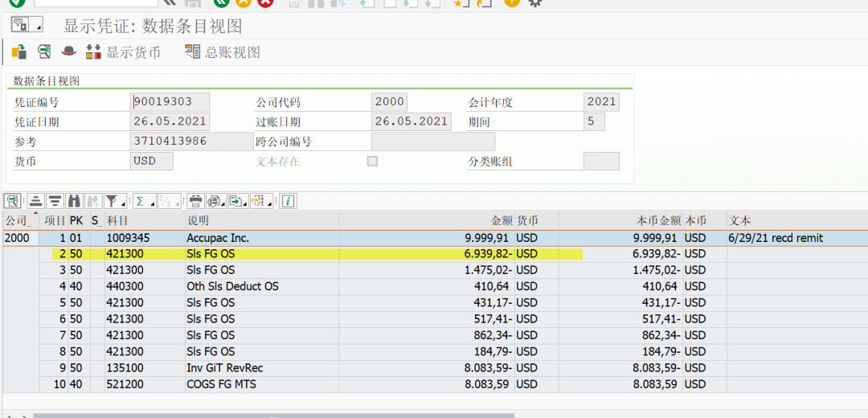Click the company code cell 2000 in grid
Screen dimensions: 868x418
tap(20, 239)
